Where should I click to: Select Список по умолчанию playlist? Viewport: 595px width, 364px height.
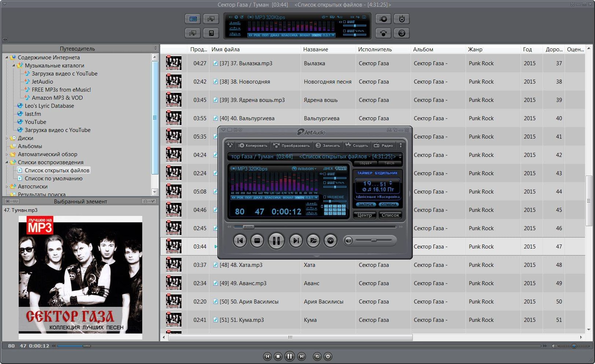(54, 179)
